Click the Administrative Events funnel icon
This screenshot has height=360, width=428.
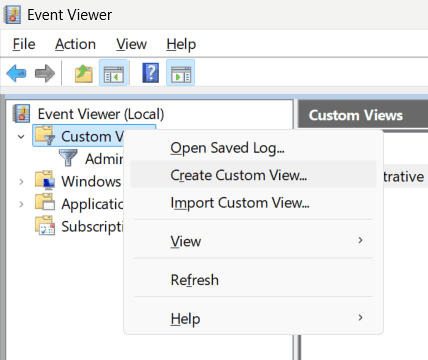(x=68, y=158)
